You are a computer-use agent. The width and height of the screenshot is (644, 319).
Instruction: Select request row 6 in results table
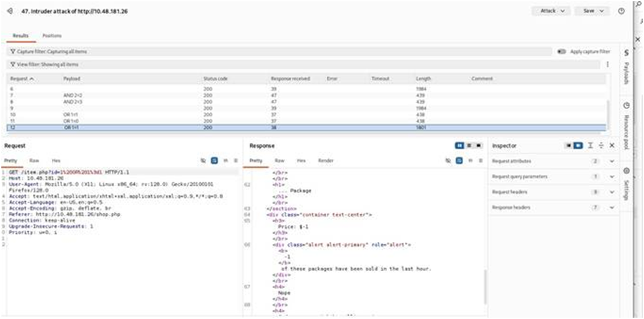(x=306, y=89)
